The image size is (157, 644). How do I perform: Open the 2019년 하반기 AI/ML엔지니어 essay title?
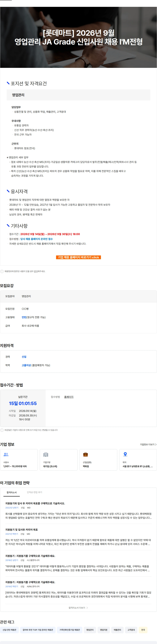point(30,582)
